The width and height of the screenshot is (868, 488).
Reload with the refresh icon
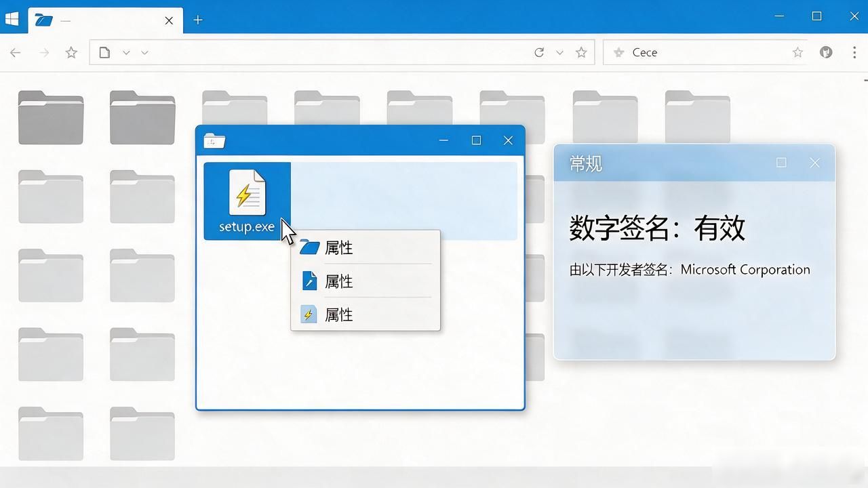(x=539, y=52)
